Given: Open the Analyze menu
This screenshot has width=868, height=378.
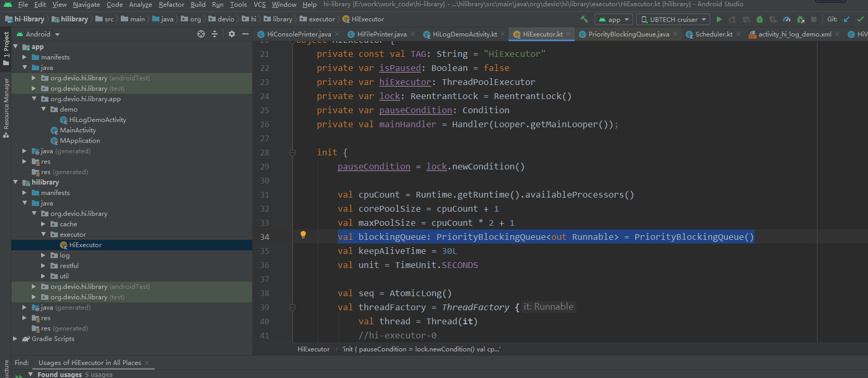Looking at the screenshot, I should click(141, 5).
